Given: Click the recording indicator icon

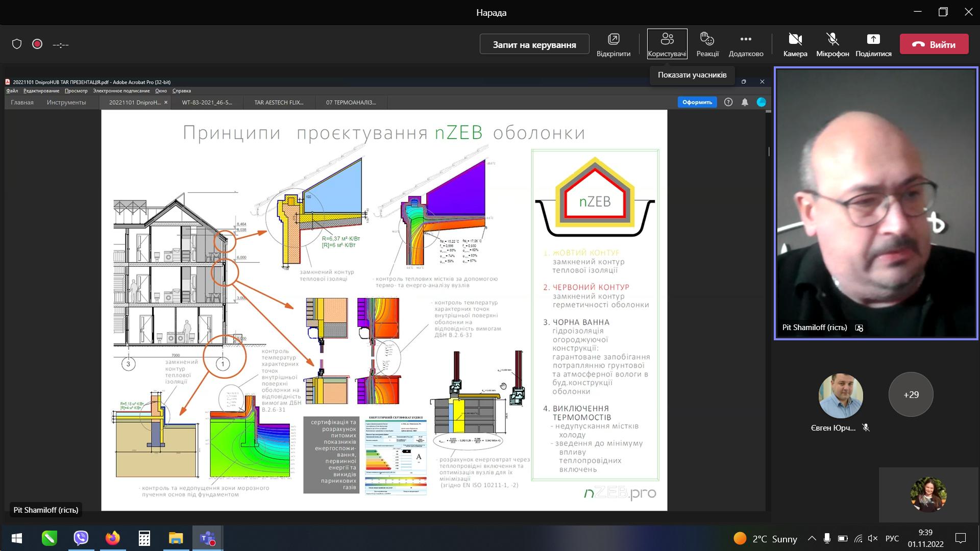Looking at the screenshot, I should pos(37,44).
